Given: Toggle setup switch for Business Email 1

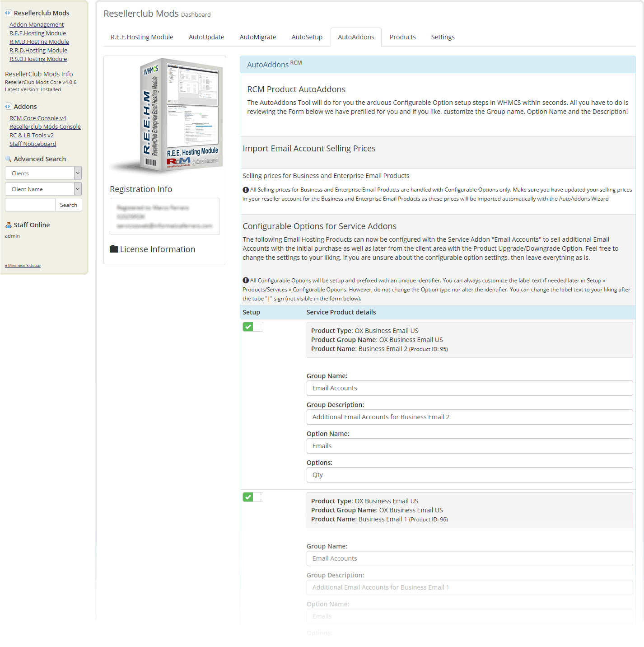Looking at the screenshot, I should tap(252, 497).
